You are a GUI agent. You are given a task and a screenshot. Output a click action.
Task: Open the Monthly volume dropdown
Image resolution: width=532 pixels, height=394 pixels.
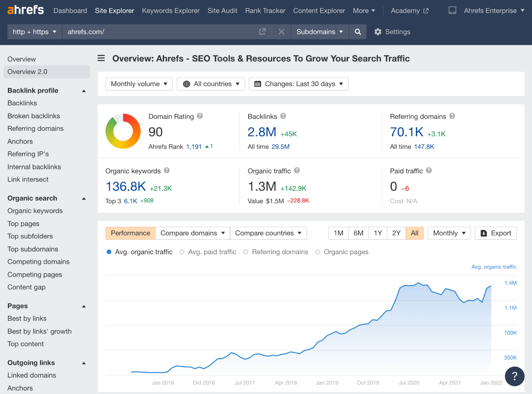(x=139, y=84)
